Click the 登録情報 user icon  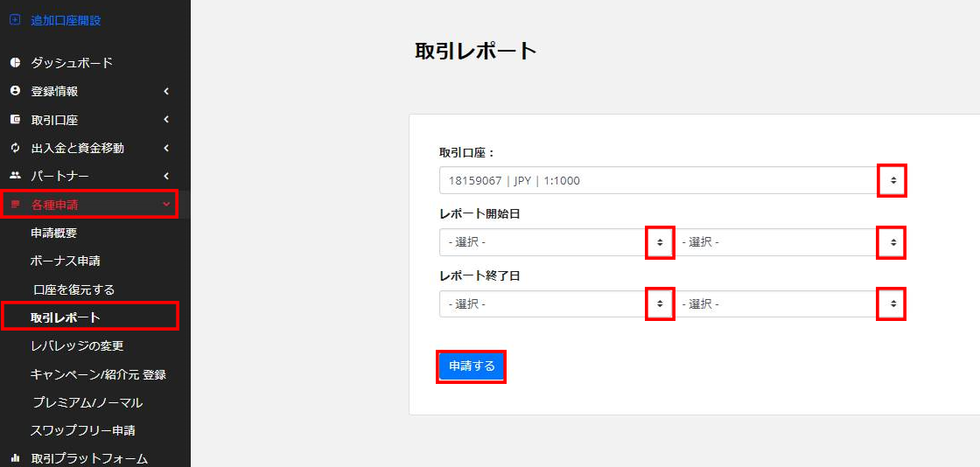point(15,91)
